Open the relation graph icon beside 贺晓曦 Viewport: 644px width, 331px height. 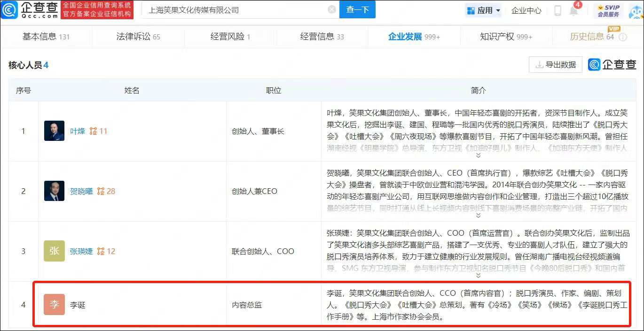pos(101,192)
